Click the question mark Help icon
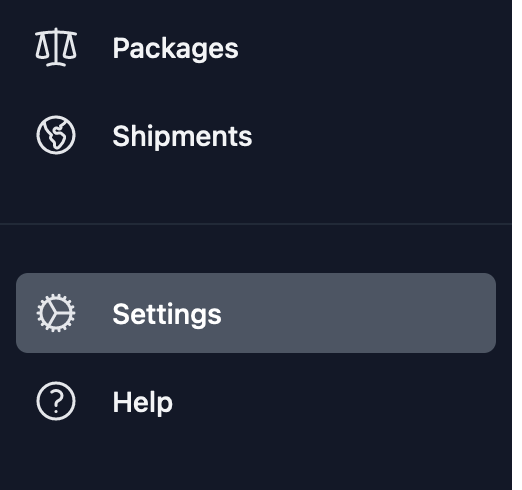Image resolution: width=522 pixels, height=490 pixels. [x=56, y=401]
